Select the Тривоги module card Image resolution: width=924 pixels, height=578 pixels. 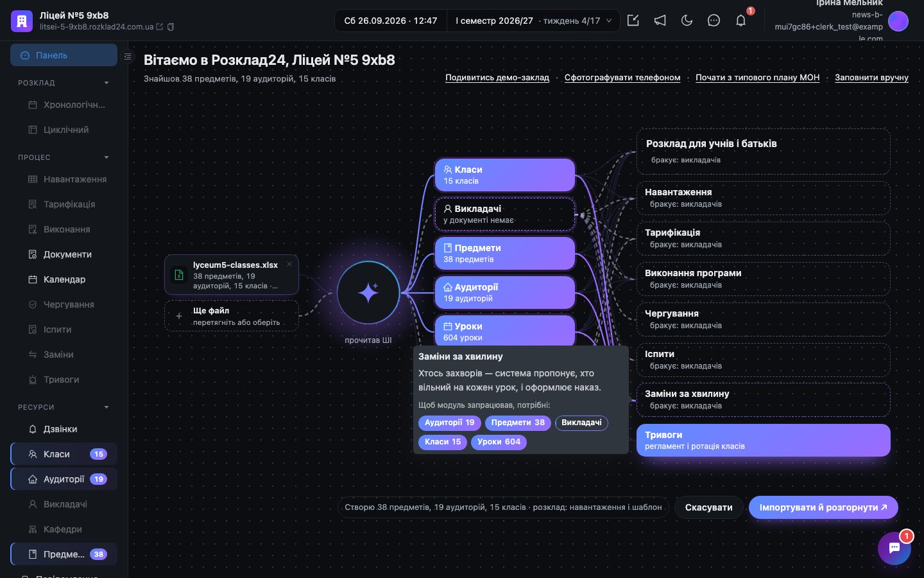[763, 440]
